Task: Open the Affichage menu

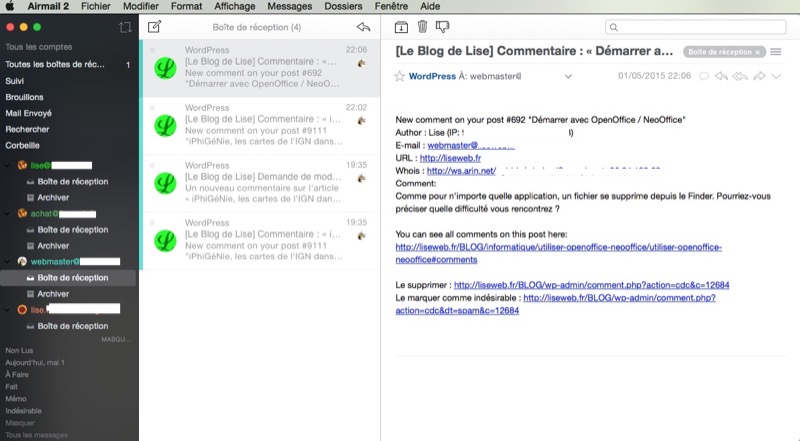Action: [x=234, y=6]
